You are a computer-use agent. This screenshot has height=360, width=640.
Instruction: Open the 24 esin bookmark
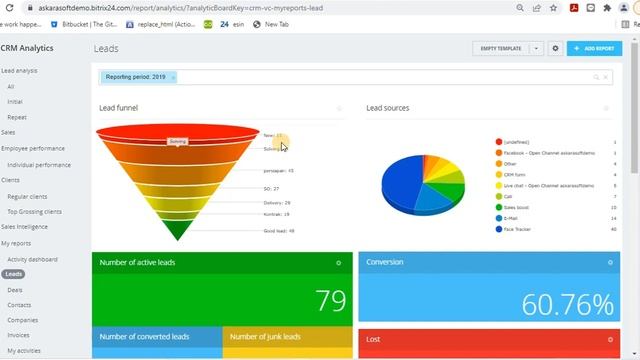point(232,24)
